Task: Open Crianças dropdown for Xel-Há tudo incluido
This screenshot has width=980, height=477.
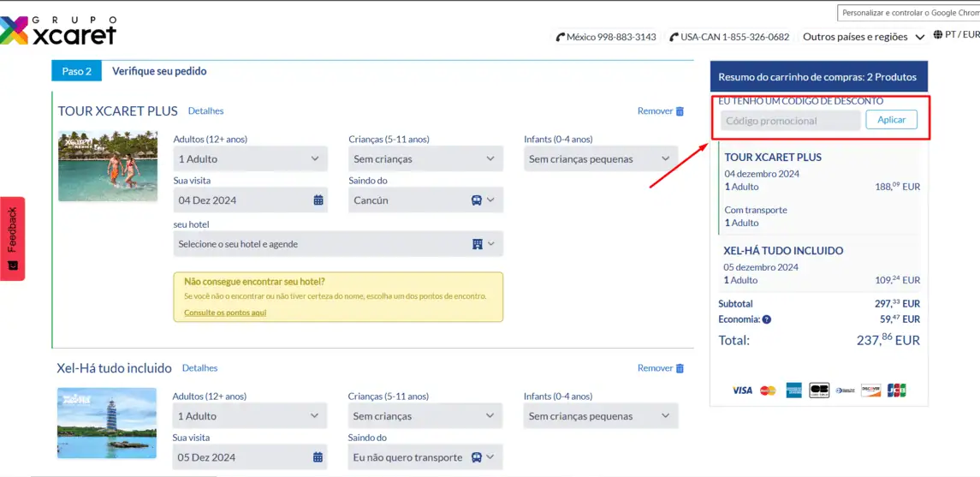Action: [x=425, y=415]
